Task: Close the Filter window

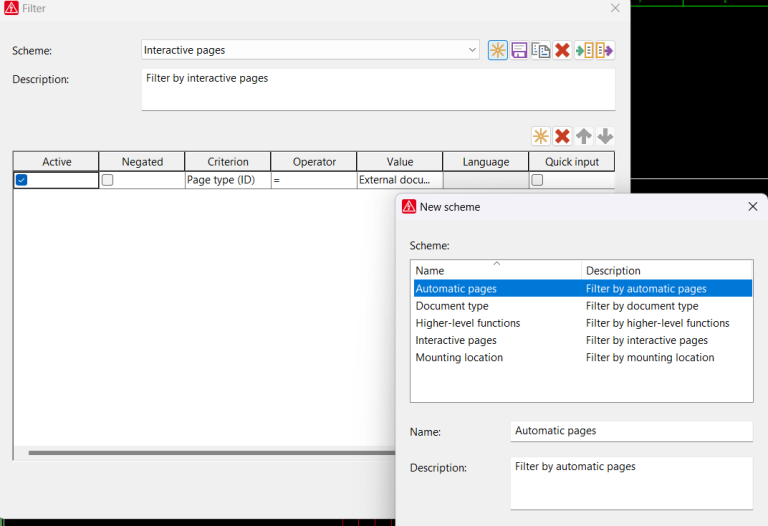Action: 615,8
